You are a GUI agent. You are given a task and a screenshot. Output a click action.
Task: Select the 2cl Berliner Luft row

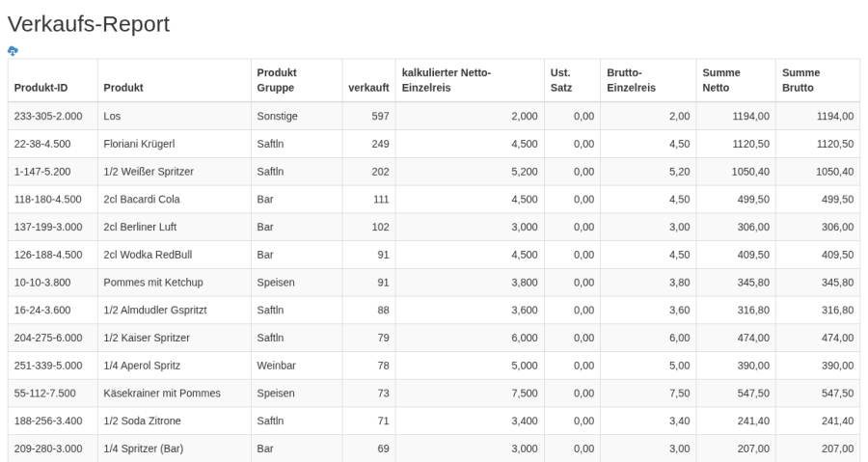434,227
